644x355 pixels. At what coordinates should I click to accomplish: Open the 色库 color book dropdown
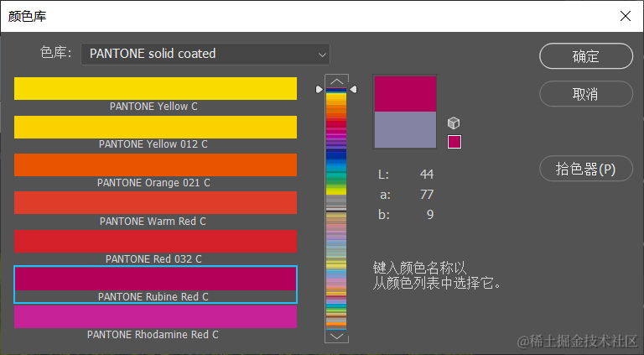tap(205, 54)
